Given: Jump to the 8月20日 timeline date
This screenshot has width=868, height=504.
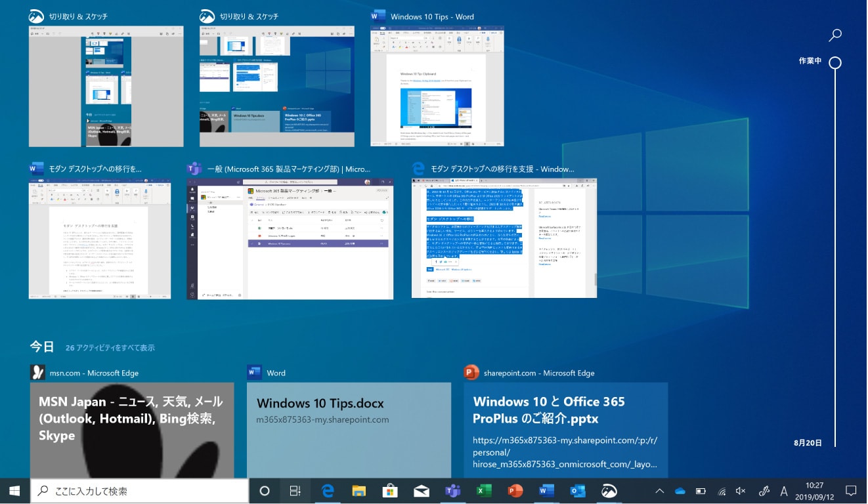Looking at the screenshot, I should (x=808, y=443).
